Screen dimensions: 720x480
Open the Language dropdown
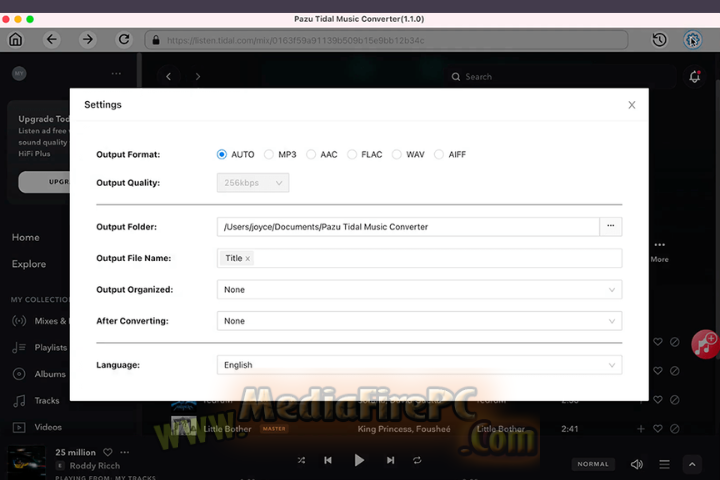tap(419, 365)
